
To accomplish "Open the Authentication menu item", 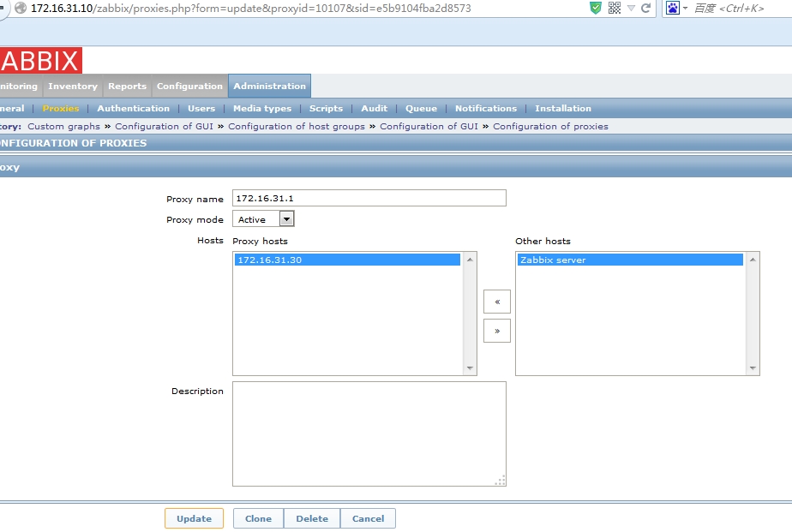I will coord(133,109).
